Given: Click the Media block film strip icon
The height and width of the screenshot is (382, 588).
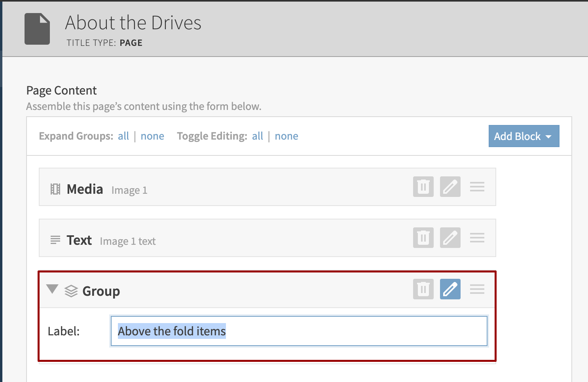Looking at the screenshot, I should 55,189.
